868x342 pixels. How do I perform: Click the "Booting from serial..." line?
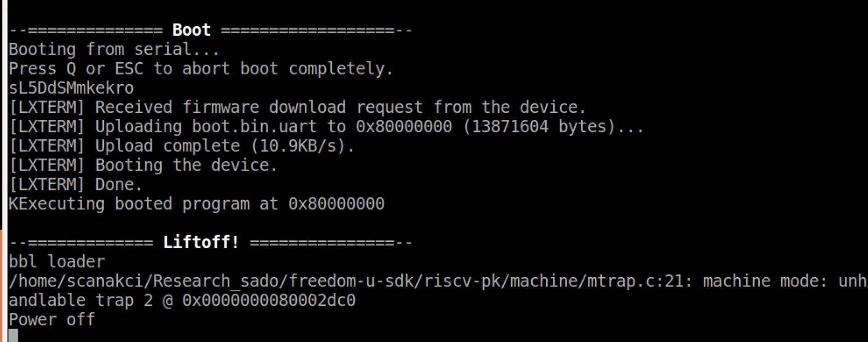click(x=114, y=50)
